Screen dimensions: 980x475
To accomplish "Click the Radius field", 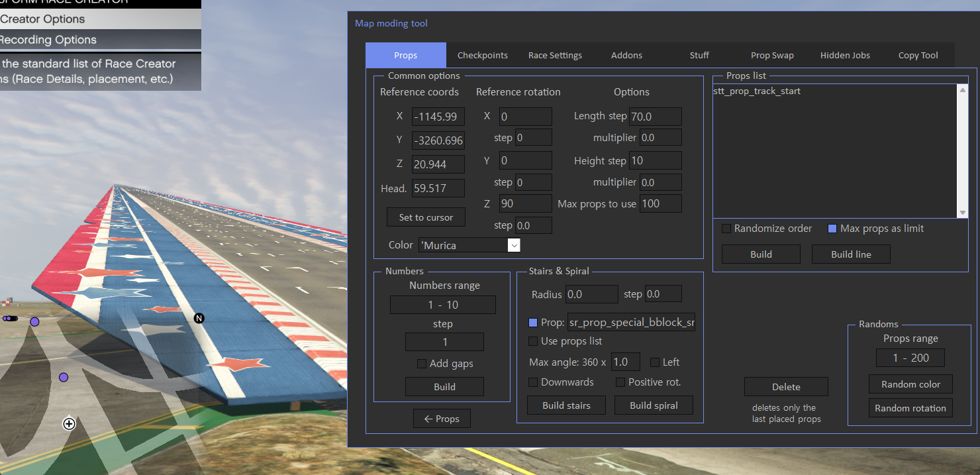I will click(591, 294).
